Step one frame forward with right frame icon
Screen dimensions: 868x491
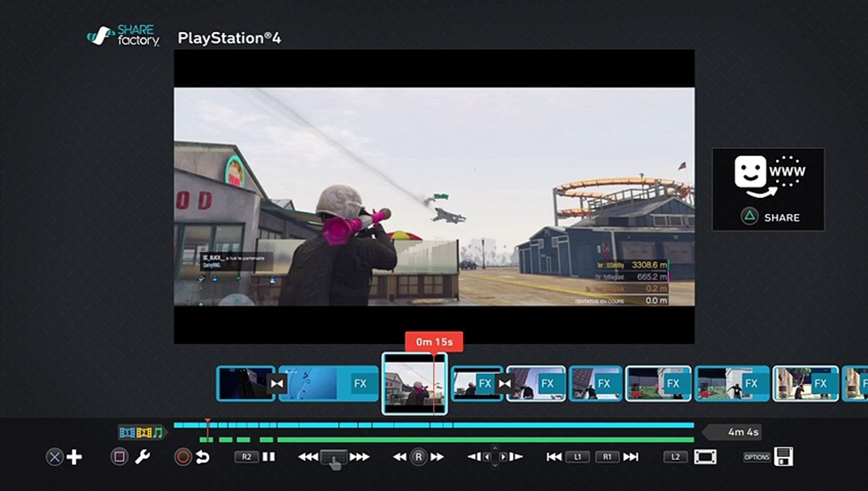(x=517, y=457)
